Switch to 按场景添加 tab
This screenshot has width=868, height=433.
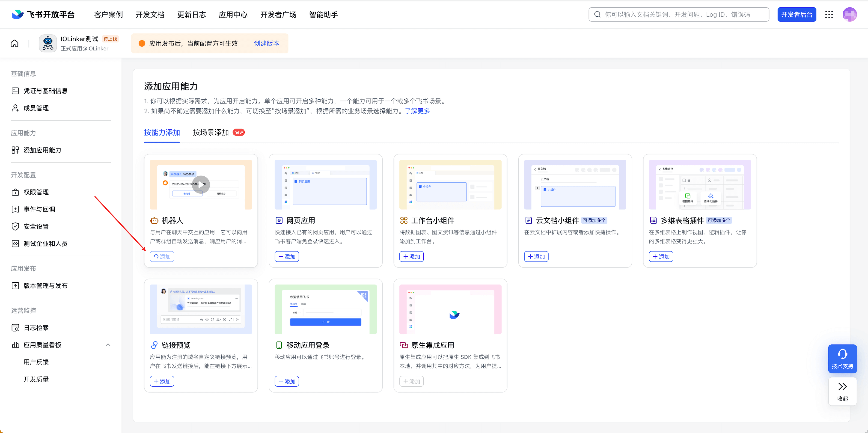point(211,132)
